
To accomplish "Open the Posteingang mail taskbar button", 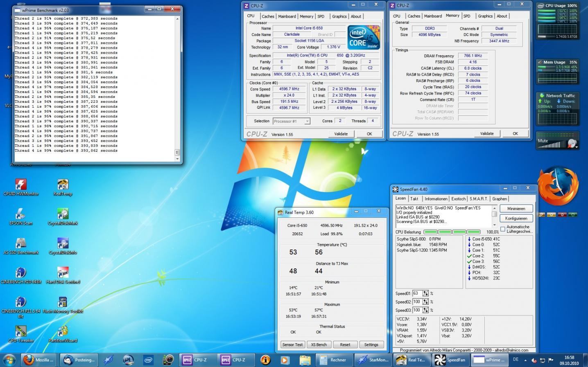I will [x=79, y=360].
